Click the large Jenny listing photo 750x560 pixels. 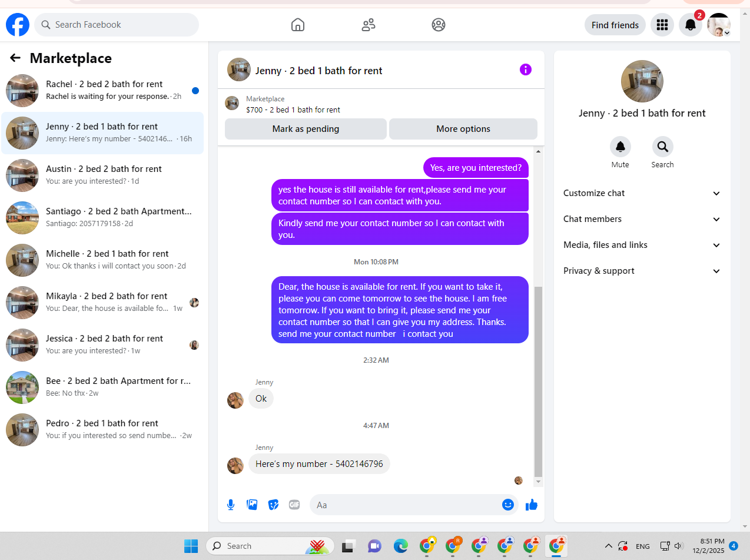(x=642, y=81)
